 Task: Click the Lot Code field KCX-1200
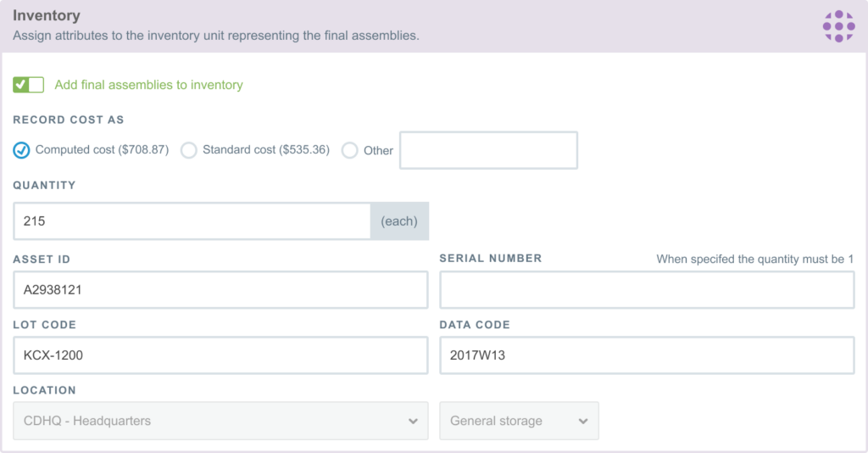coord(220,355)
